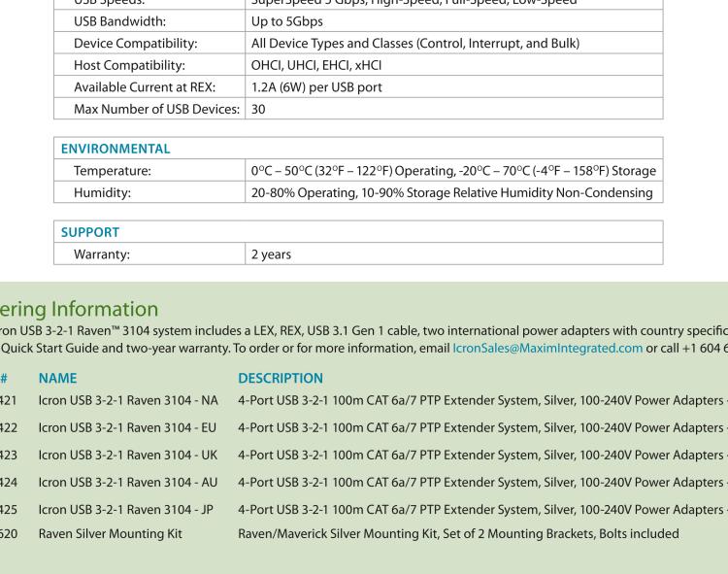Click the '2 years' warranty value
This screenshot has width=728, height=574.
point(271,254)
